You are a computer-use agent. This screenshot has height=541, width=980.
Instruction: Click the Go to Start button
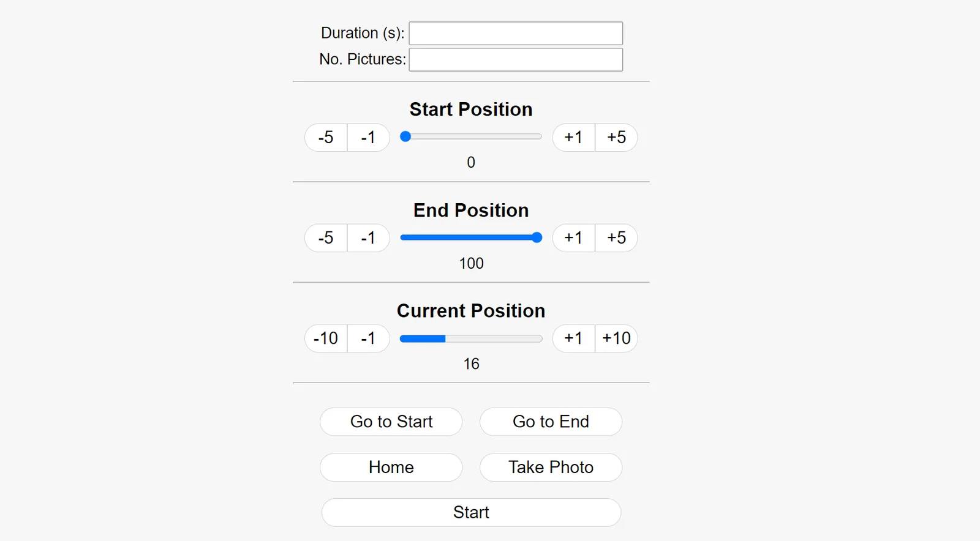(391, 422)
